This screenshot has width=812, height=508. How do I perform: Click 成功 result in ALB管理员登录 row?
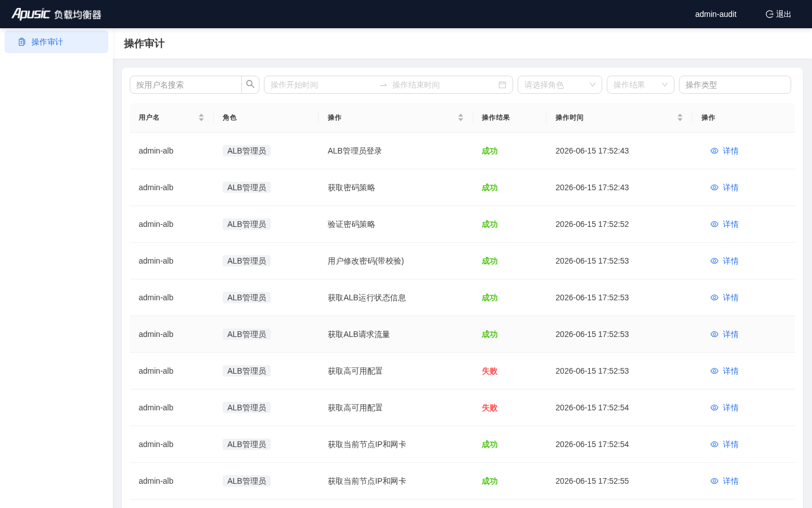click(x=489, y=151)
